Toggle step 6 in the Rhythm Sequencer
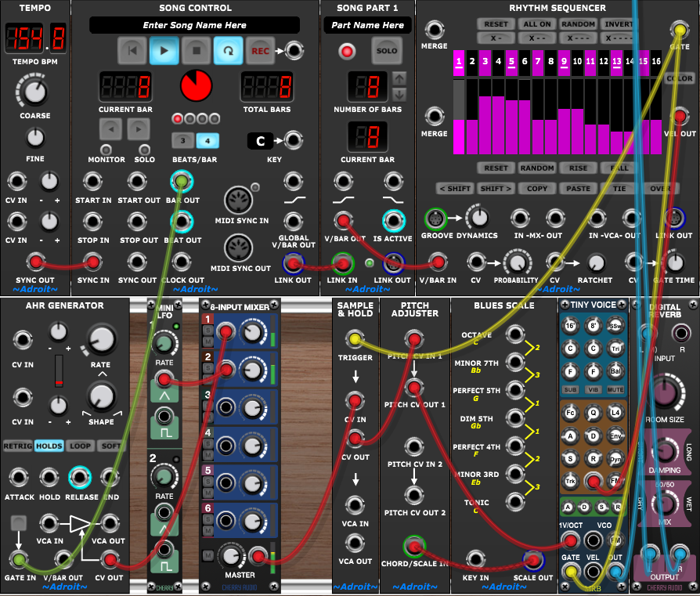 pyautogui.click(x=525, y=63)
